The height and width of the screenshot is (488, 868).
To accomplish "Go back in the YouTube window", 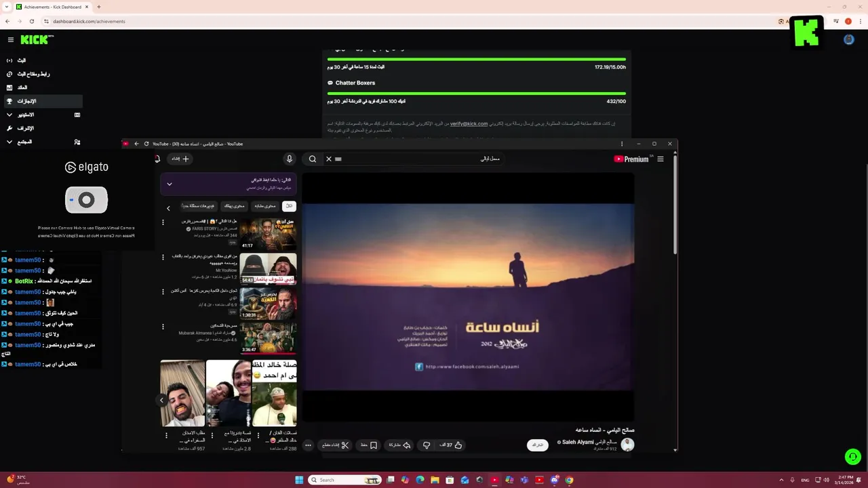I will 136,144.
